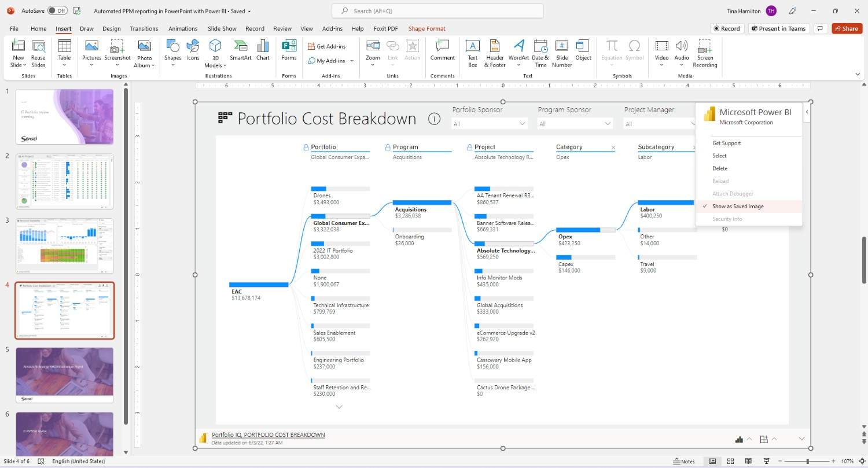Screen dimensions: 868x468
Task: Open the Portfolio IQ, Portfolio Cost Breakdown link
Action: point(268,434)
